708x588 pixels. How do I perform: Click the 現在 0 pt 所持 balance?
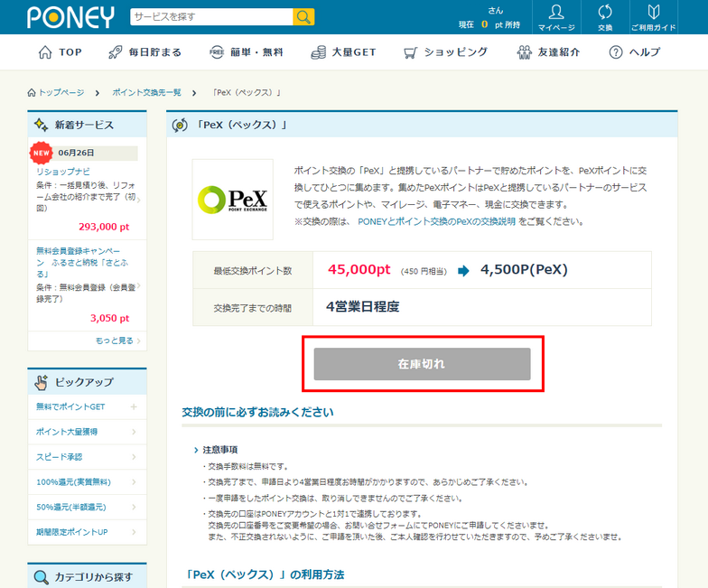(489, 24)
